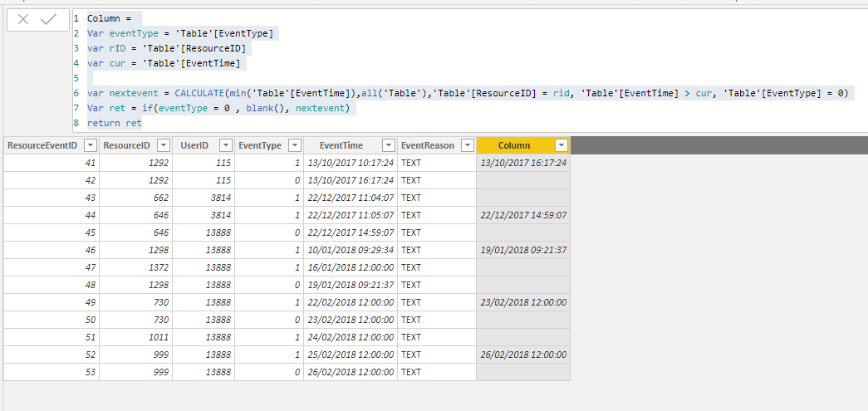Click Column cell 22/12/2017 14:59:07

[x=523, y=215]
